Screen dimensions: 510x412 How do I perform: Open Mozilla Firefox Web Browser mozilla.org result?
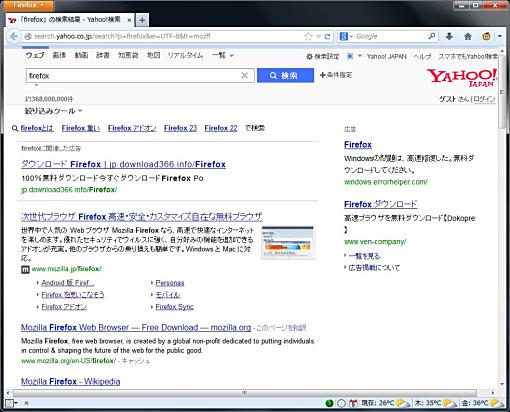point(136,328)
